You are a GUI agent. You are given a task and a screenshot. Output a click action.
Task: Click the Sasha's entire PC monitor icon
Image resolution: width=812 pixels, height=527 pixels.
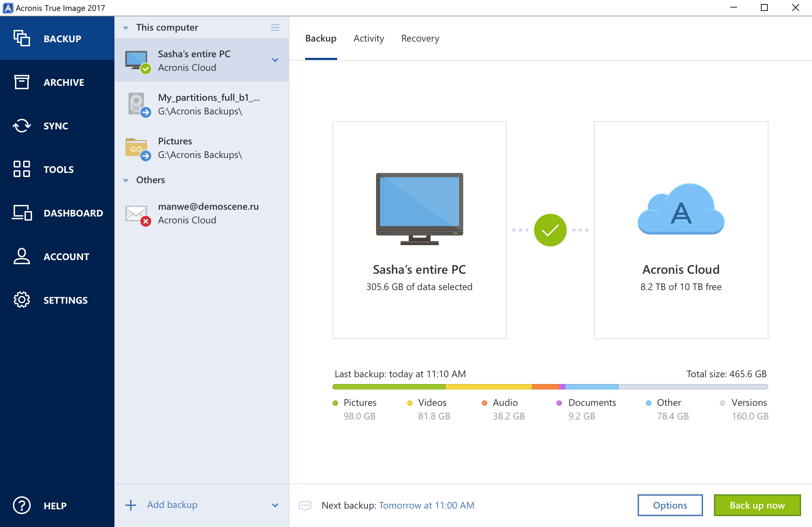pyautogui.click(x=419, y=209)
